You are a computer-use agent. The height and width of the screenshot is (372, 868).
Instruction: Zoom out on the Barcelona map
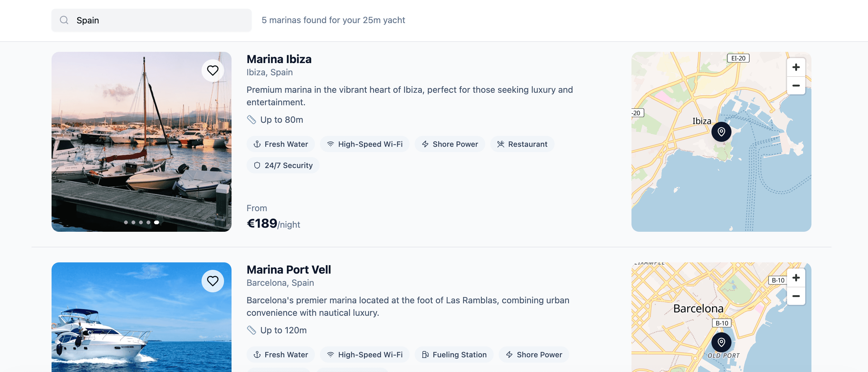796,296
